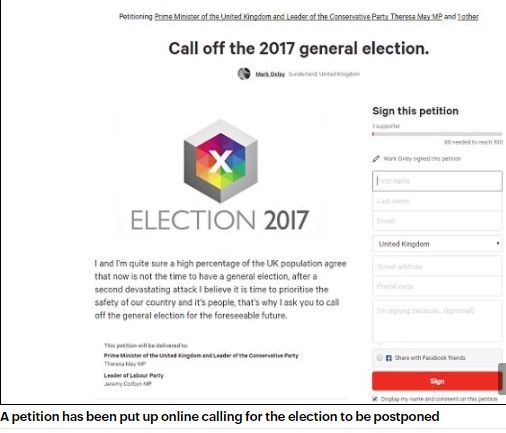The height and width of the screenshot is (433, 506).
Task: Click the Postal code field
Action: (437, 286)
